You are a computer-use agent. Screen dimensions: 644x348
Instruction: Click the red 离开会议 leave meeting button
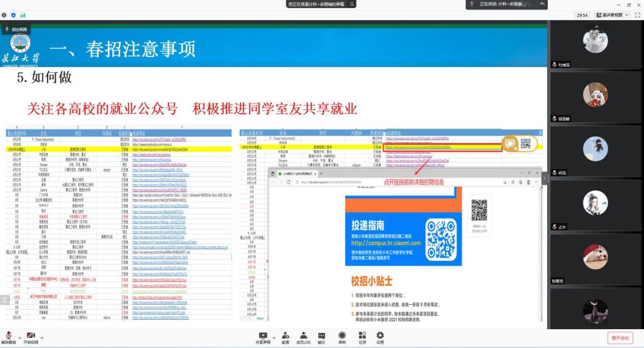[620, 338]
